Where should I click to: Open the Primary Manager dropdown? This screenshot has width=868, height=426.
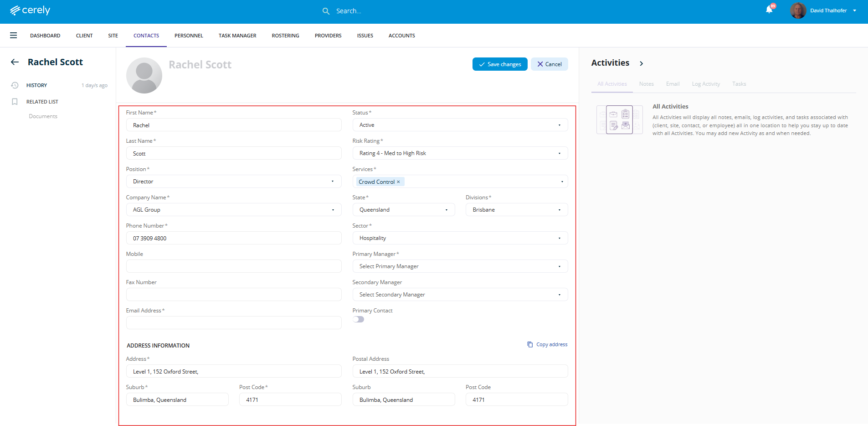click(x=460, y=266)
